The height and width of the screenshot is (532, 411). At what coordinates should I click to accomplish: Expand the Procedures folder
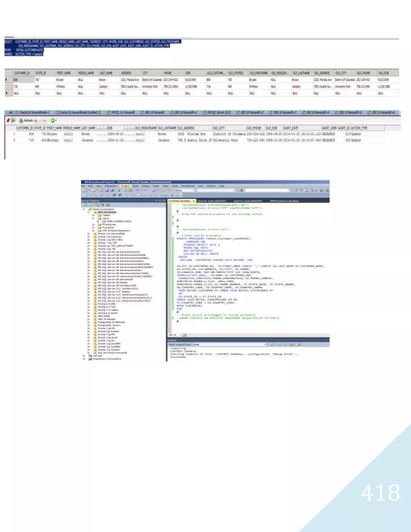(93, 225)
